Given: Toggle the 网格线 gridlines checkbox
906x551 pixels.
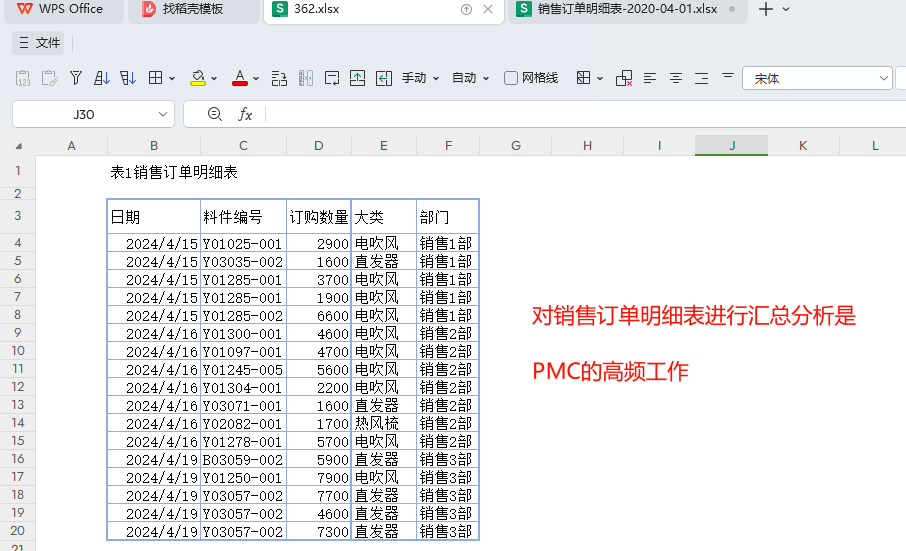Looking at the screenshot, I should (x=511, y=78).
